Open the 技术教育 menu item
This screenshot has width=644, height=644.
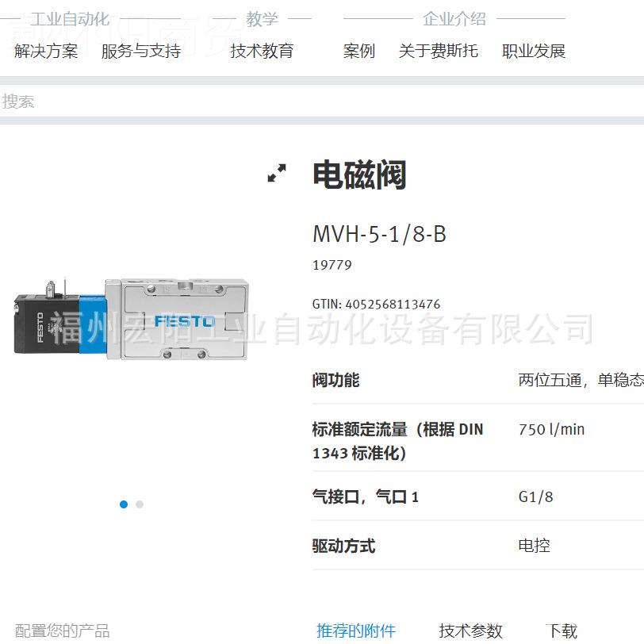tap(262, 51)
